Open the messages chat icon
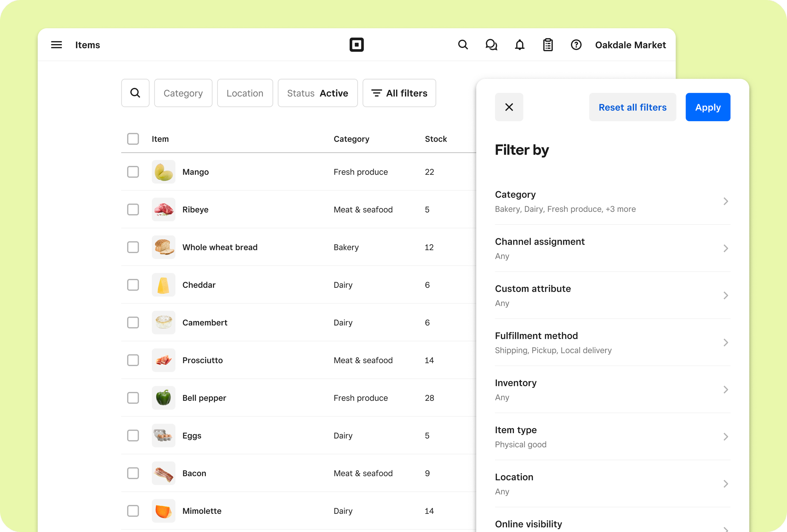 coord(491,45)
